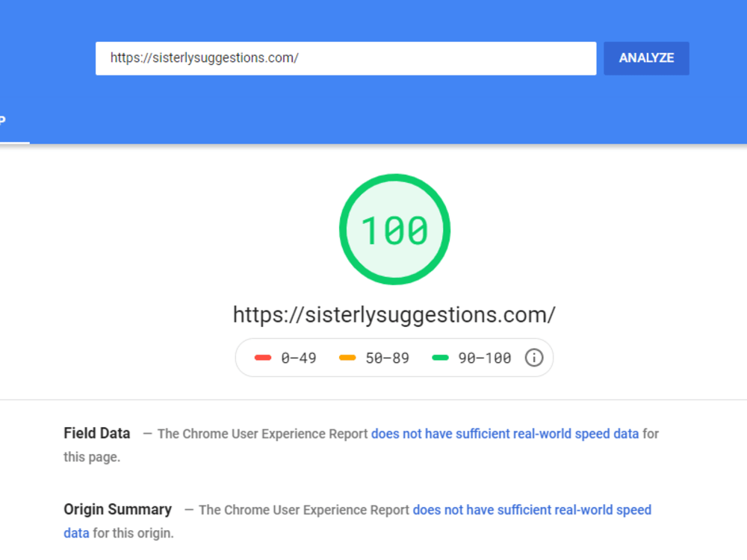This screenshot has height=560, width=747.
Task: Open the score range info icon
Action: (533, 358)
